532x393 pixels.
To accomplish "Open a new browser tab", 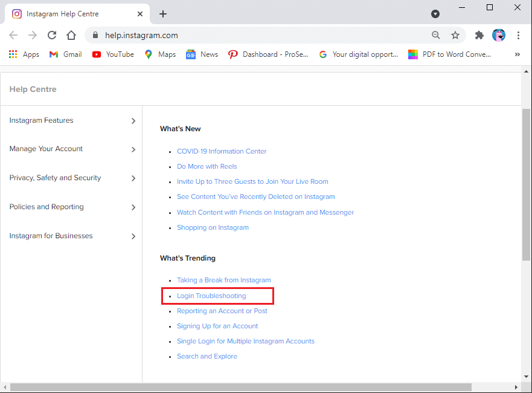I will pos(163,14).
